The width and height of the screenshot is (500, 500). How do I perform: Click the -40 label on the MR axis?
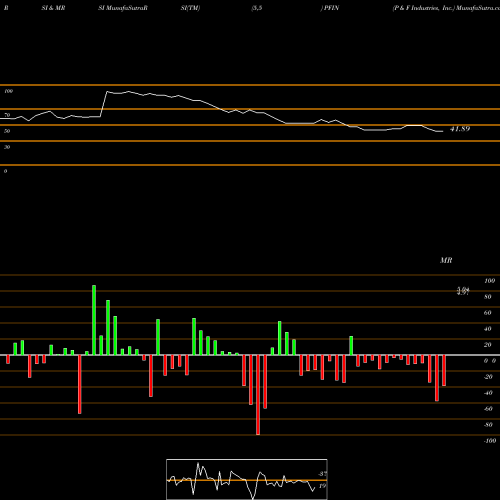[x=488, y=393]
